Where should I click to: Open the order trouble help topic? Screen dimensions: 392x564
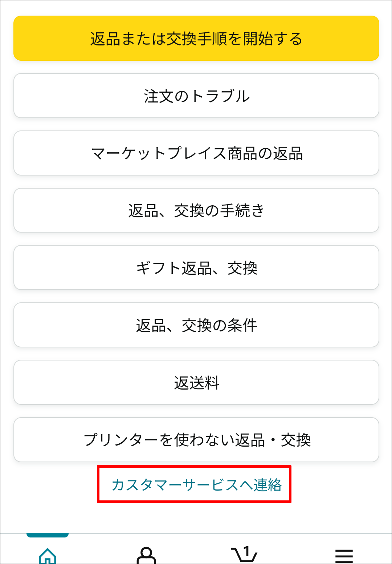[x=196, y=96]
